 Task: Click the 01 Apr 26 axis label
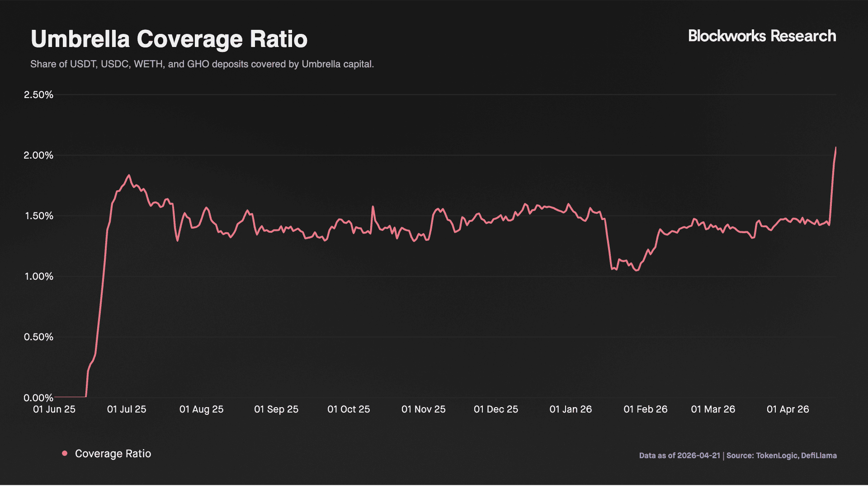[788, 409]
